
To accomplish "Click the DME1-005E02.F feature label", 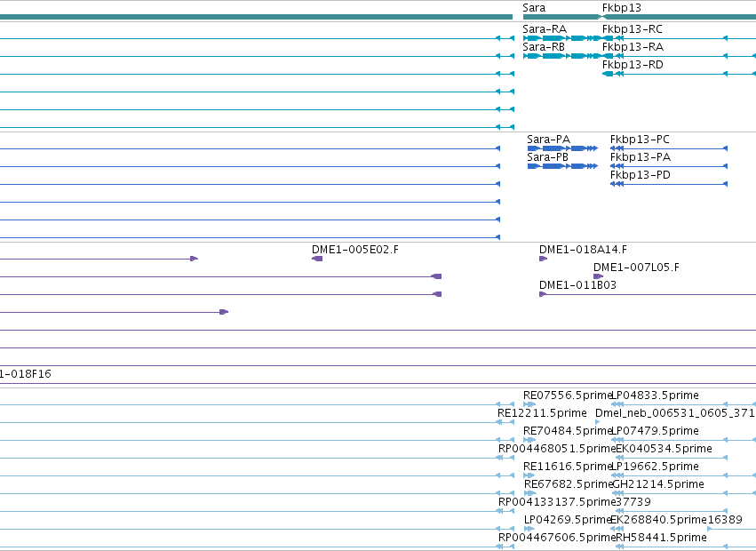I will coord(354,250).
